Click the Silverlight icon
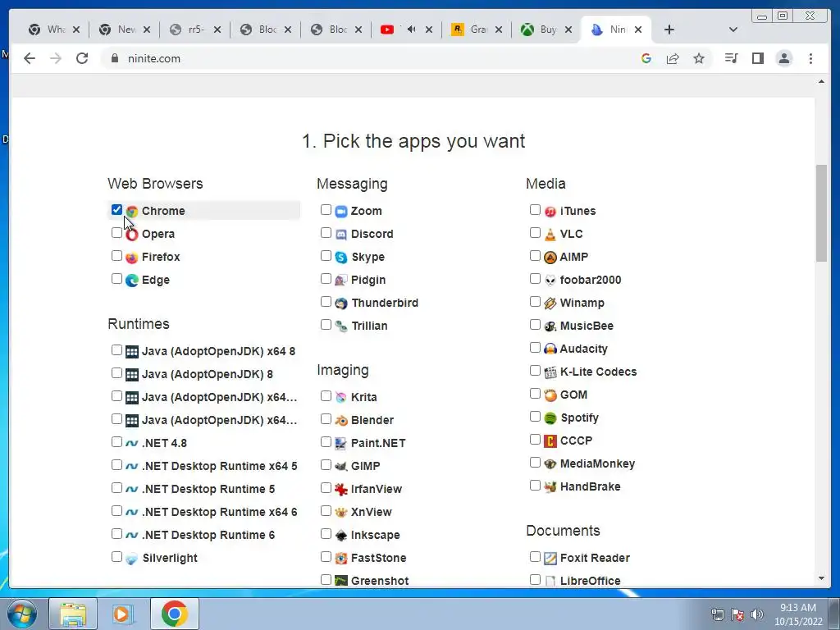Image resolution: width=840 pixels, height=630 pixels. coord(132,558)
